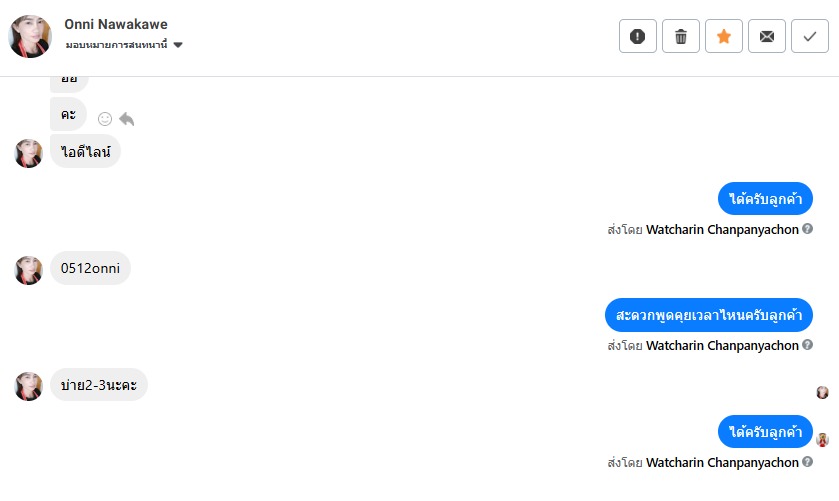Viewport: 839px width, 501px height.
Task: Toggle the orange star follow-up icon
Action: pyautogui.click(x=724, y=36)
